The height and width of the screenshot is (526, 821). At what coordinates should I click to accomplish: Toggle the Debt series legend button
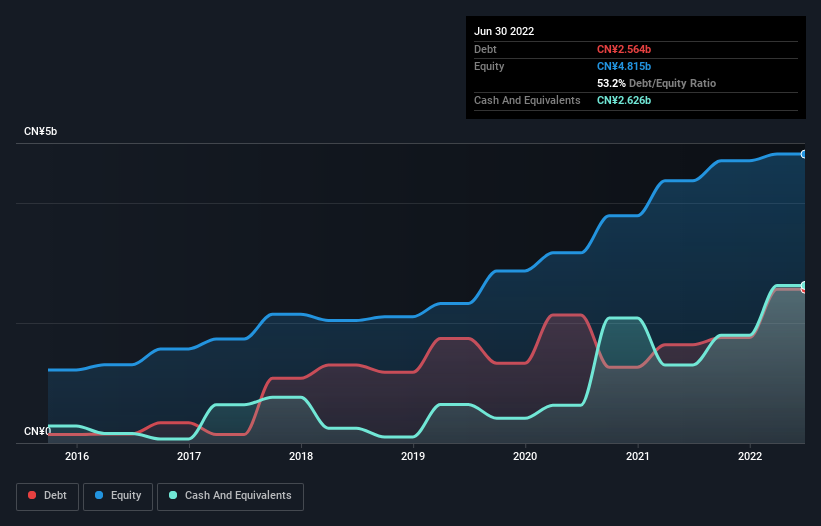pos(47,496)
